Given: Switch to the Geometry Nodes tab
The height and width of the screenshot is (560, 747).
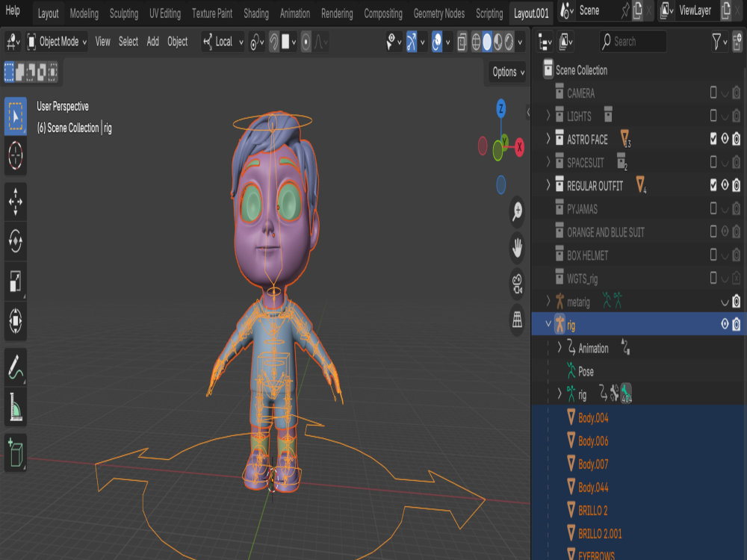Looking at the screenshot, I should point(438,13).
